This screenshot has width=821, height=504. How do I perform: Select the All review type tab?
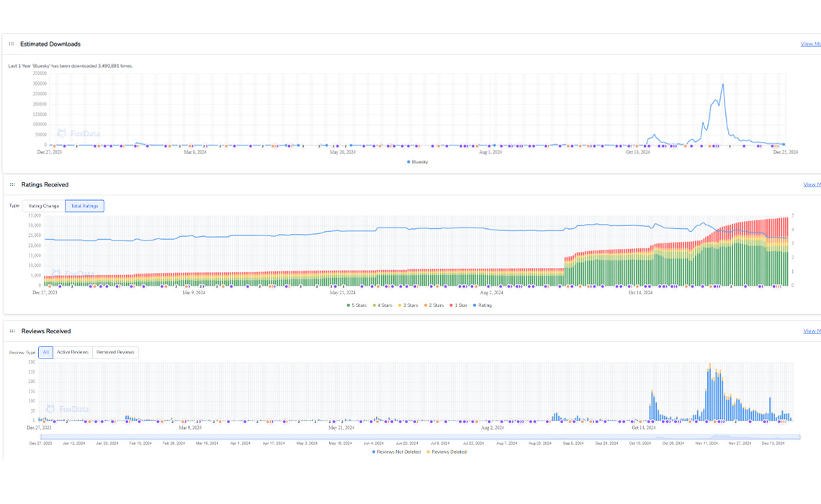(45, 352)
